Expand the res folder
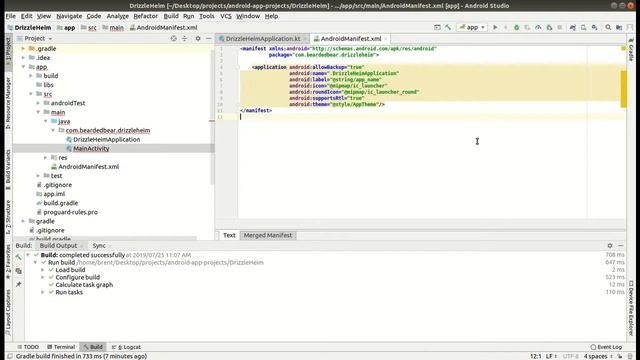The height and width of the screenshot is (360, 640). point(46,157)
